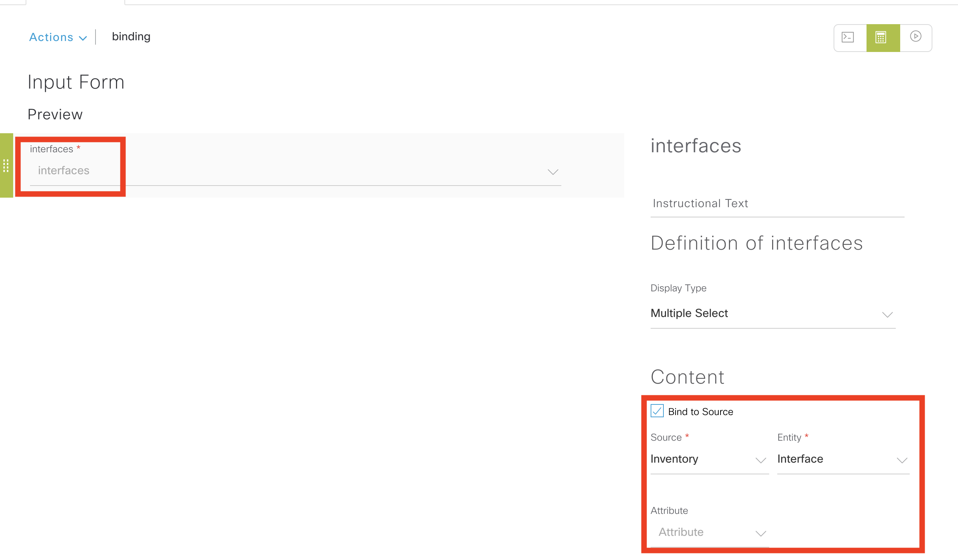Expand the interfaces preview dropdown chevron

tap(553, 172)
